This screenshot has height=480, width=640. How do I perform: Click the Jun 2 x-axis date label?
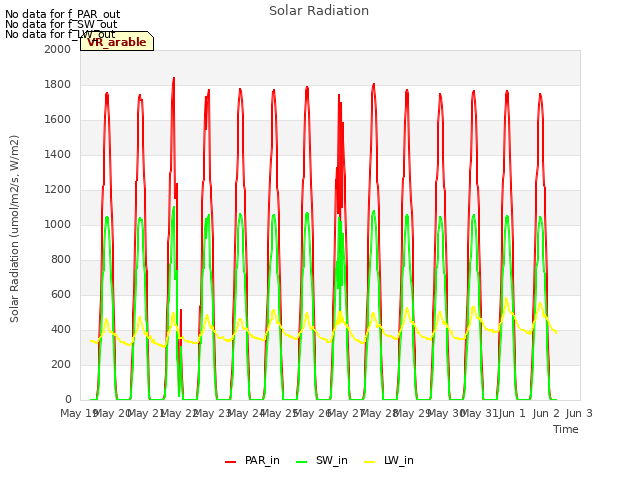tap(546, 413)
